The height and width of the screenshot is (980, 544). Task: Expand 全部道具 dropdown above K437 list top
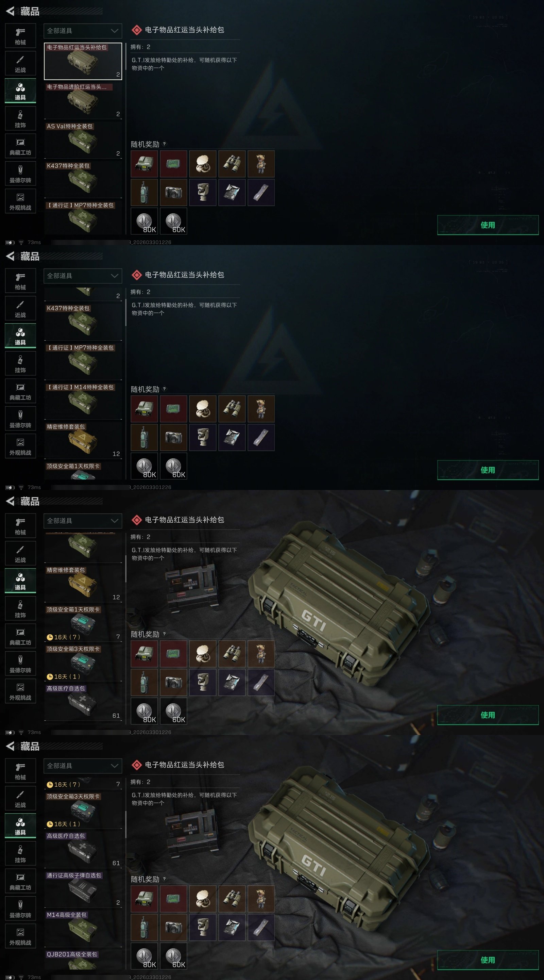pos(83,276)
